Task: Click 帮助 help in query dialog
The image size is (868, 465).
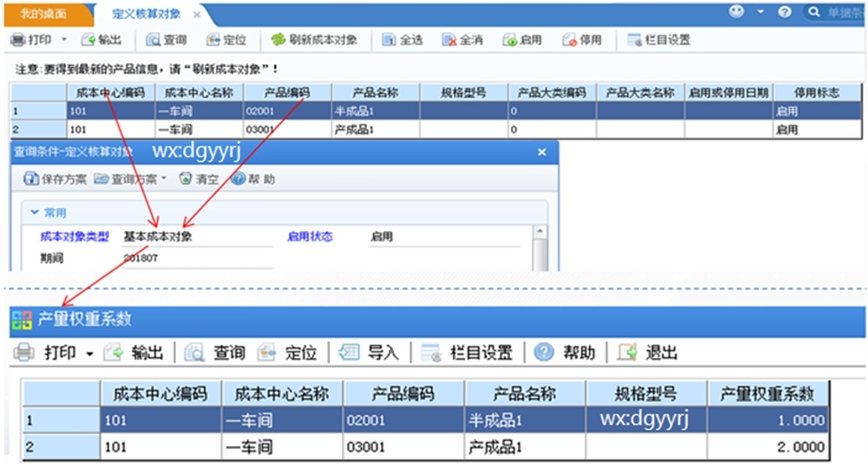Action: pyautogui.click(x=253, y=179)
